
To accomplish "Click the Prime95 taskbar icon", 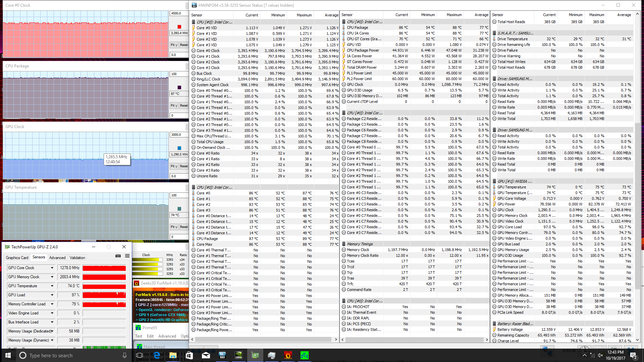I will click(304, 355).
